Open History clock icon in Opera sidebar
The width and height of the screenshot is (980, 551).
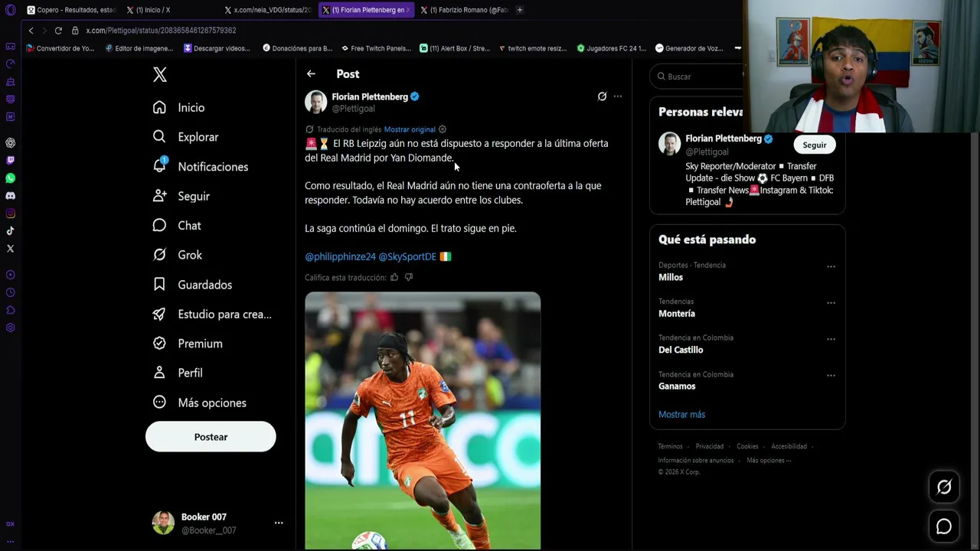(10, 292)
